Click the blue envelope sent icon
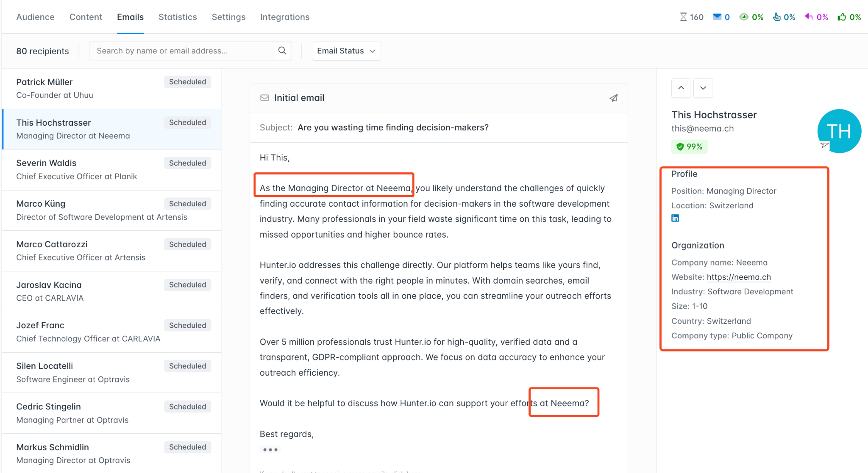This screenshot has width=868, height=473. (x=717, y=17)
